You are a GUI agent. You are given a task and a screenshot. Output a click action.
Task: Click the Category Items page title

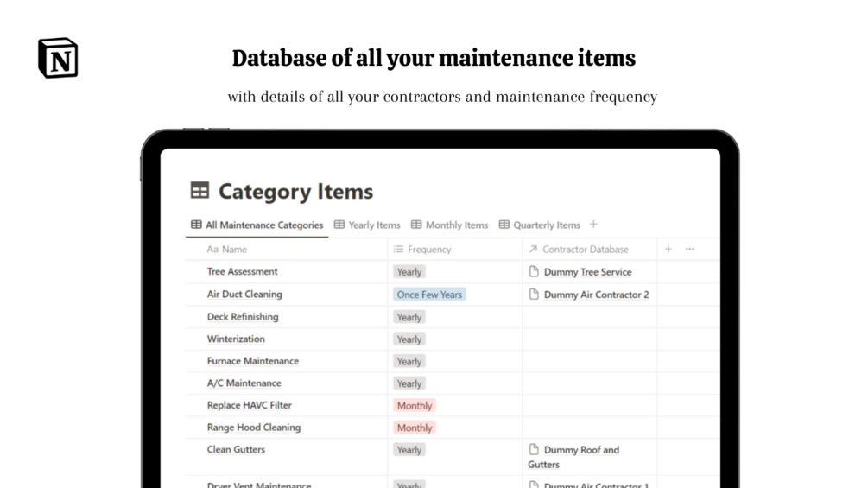(295, 191)
